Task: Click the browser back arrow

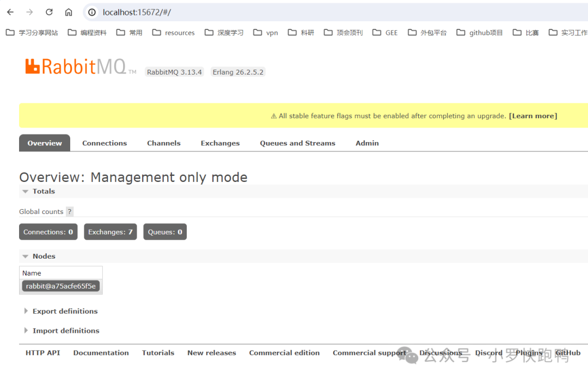Action: click(10, 12)
